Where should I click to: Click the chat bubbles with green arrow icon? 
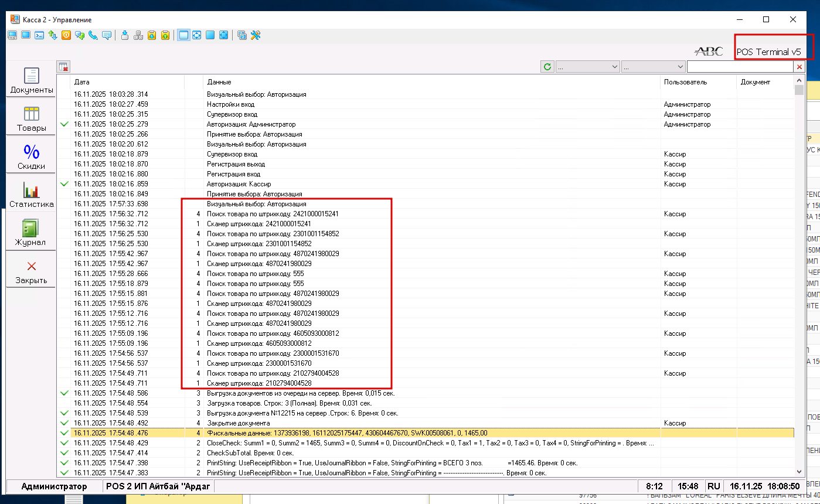[x=80, y=35]
